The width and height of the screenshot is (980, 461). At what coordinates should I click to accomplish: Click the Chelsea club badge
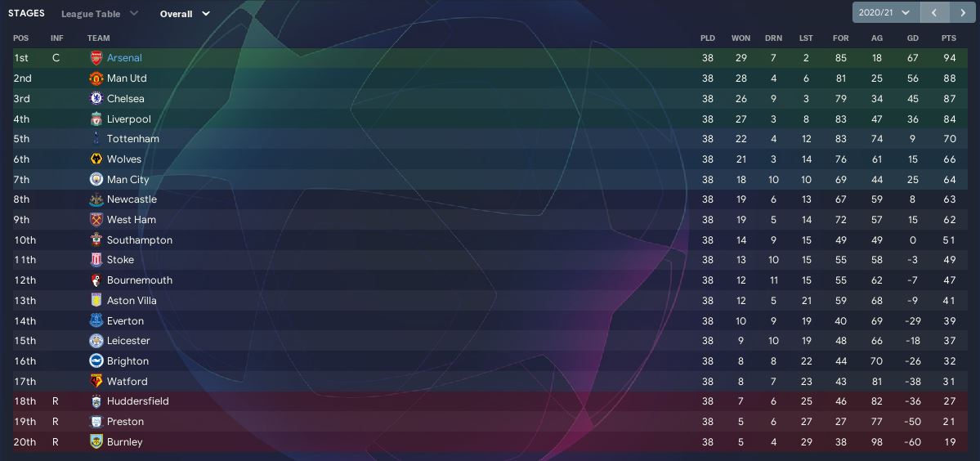pos(96,98)
